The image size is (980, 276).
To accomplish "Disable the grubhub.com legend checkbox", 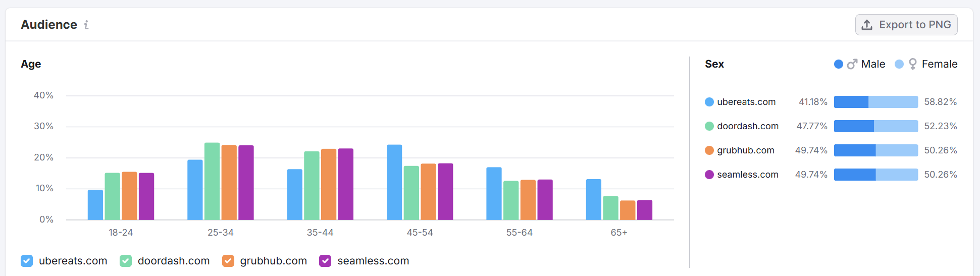I will pos(228,261).
